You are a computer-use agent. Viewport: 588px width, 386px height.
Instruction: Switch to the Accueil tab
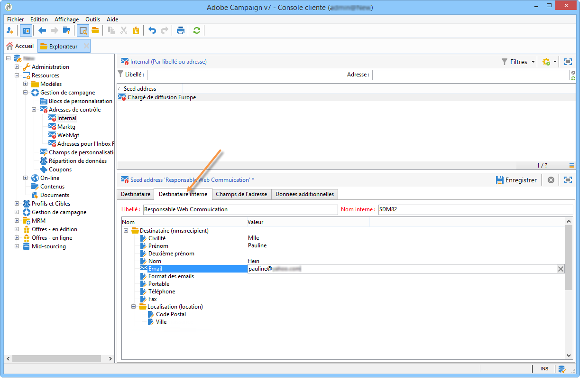[x=20, y=46]
